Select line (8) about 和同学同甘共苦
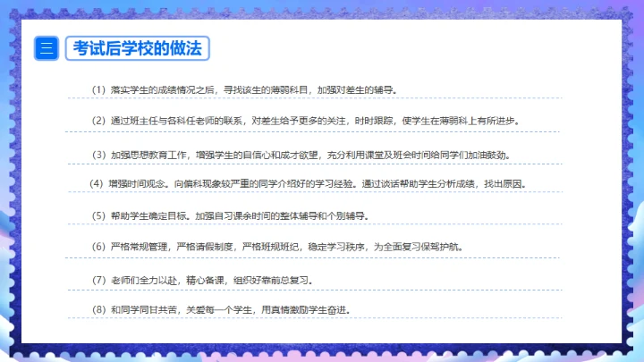Viewport: 644px width, 362px height. pyautogui.click(x=222, y=310)
